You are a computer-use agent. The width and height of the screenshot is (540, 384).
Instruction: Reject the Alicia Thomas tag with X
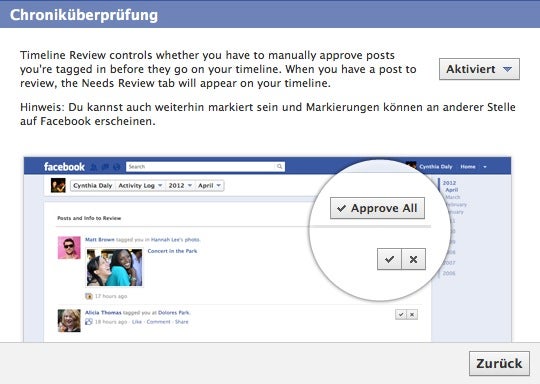[412, 314]
